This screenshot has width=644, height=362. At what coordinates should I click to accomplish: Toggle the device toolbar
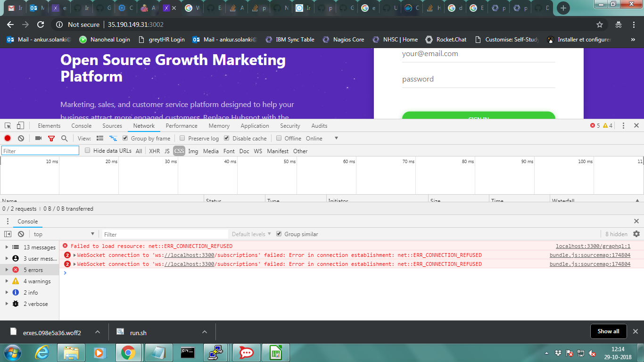[x=19, y=125]
